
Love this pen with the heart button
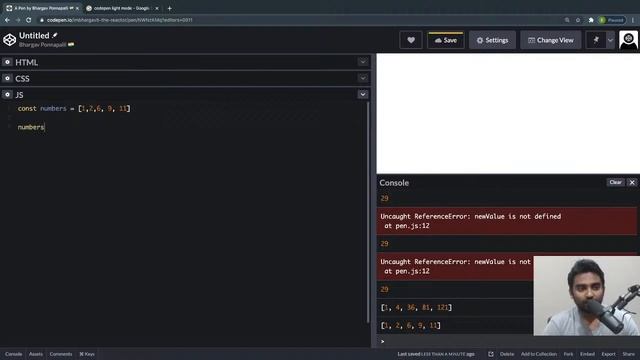[411, 40]
